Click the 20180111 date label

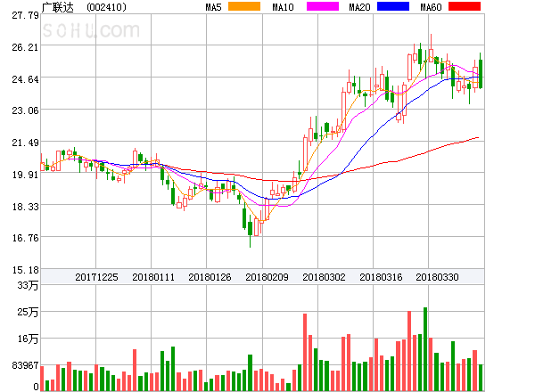point(153,277)
